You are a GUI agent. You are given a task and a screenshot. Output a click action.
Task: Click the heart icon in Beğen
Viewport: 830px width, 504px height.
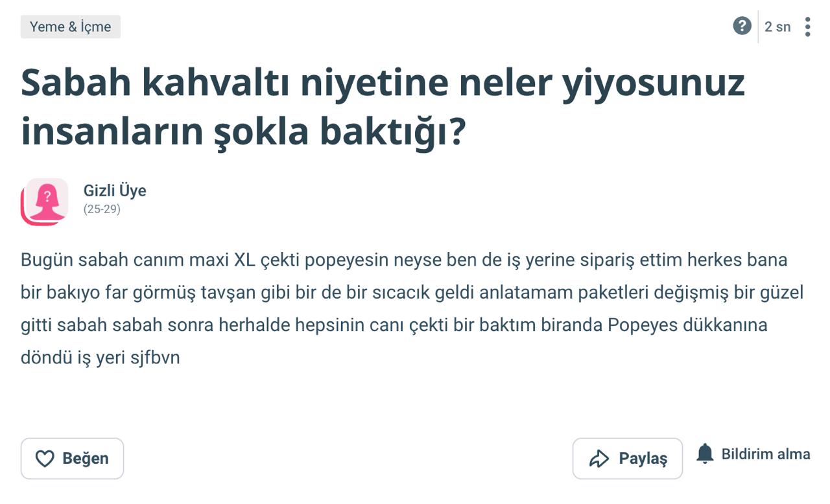click(44, 459)
